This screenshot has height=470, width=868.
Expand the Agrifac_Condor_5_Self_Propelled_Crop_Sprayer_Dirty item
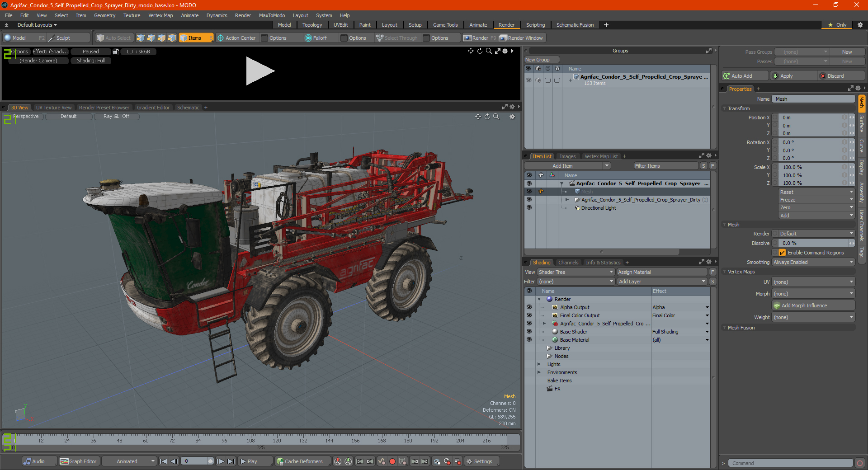pyautogui.click(x=567, y=200)
